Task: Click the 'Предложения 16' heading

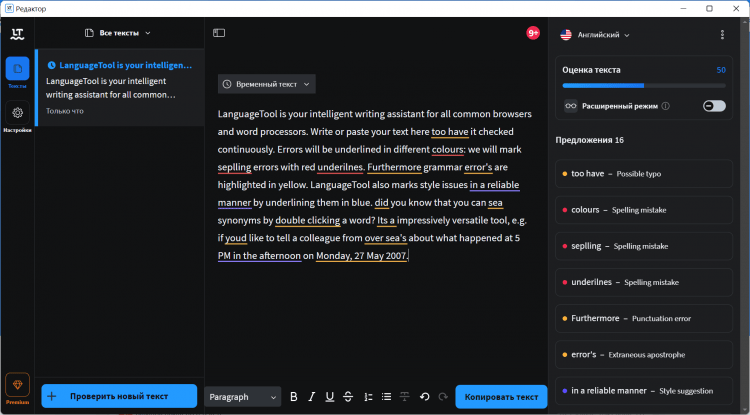Action: point(589,140)
